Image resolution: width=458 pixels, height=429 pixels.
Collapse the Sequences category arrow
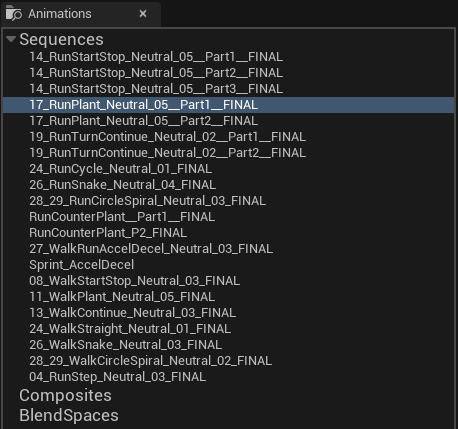[11, 39]
